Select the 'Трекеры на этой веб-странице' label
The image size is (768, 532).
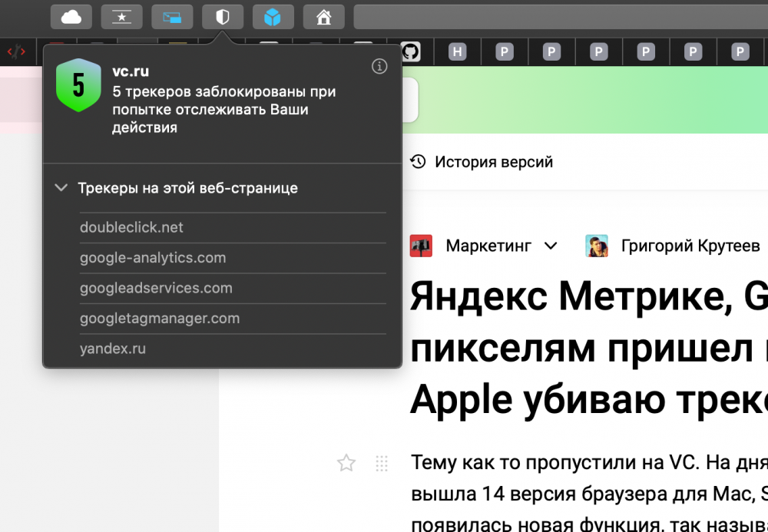point(187,188)
